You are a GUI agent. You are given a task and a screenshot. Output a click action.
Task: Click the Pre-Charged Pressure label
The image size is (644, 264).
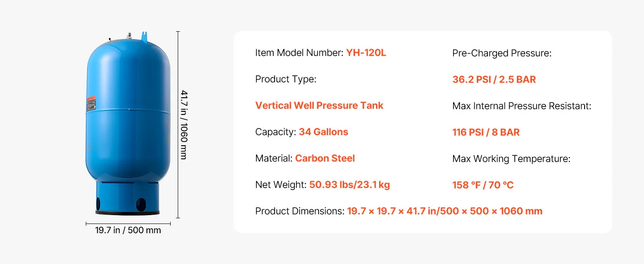coord(501,53)
